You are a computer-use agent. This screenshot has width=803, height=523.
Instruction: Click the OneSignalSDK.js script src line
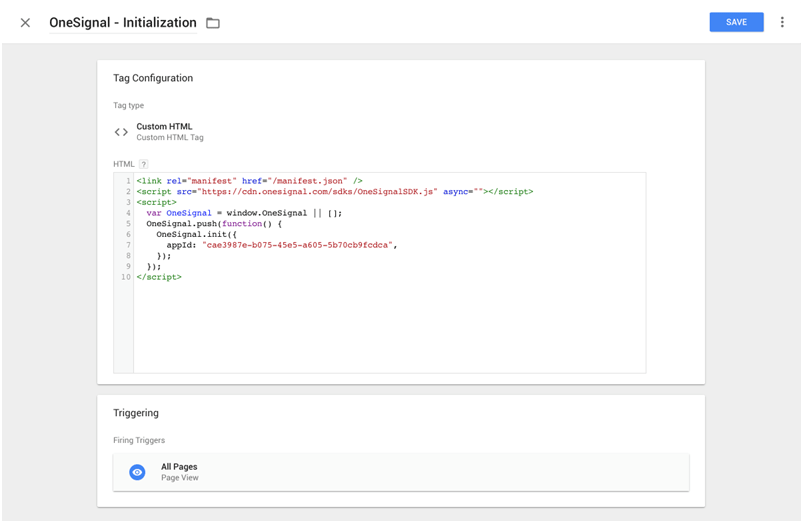pos(334,191)
